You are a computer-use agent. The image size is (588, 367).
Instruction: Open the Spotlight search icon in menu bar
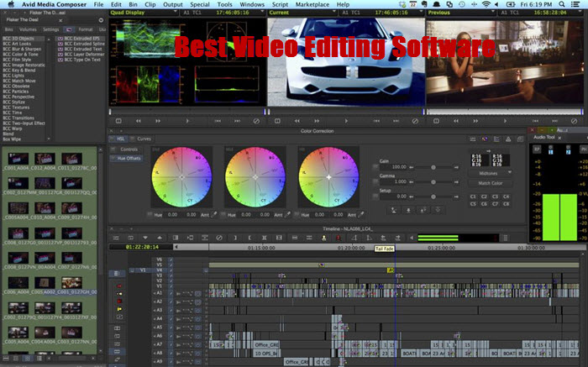561,4
